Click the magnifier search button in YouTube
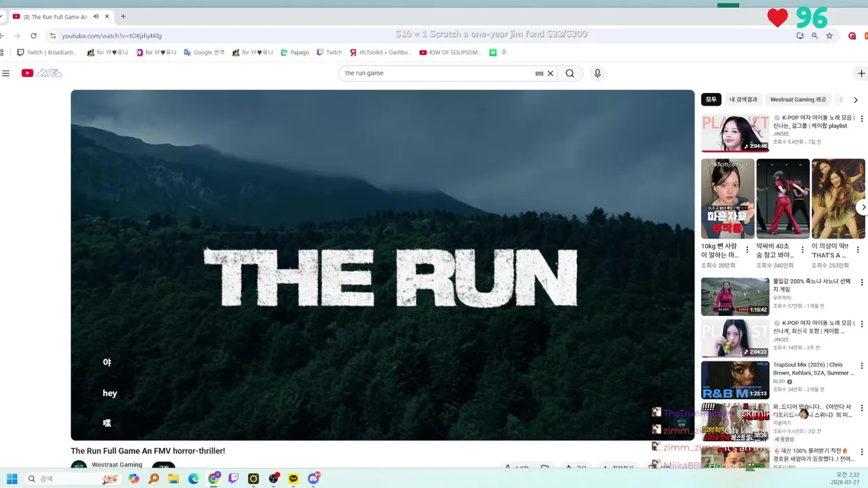The image size is (868, 488). [570, 73]
